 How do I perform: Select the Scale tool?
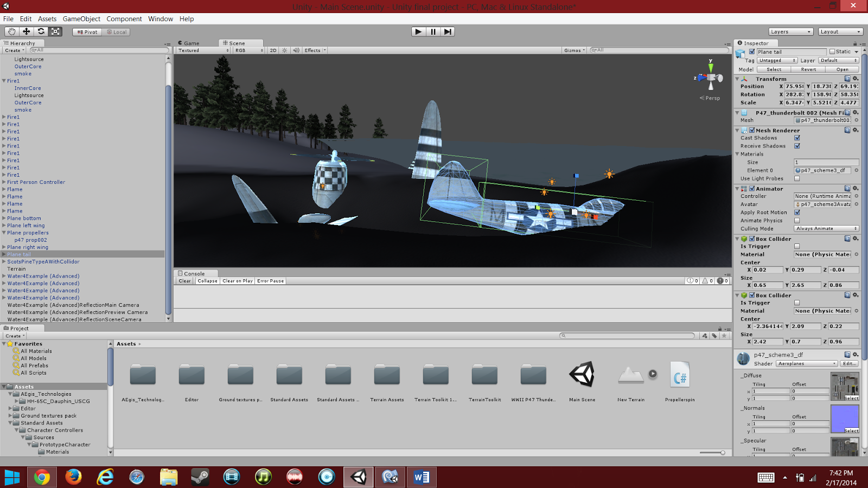[55, 32]
